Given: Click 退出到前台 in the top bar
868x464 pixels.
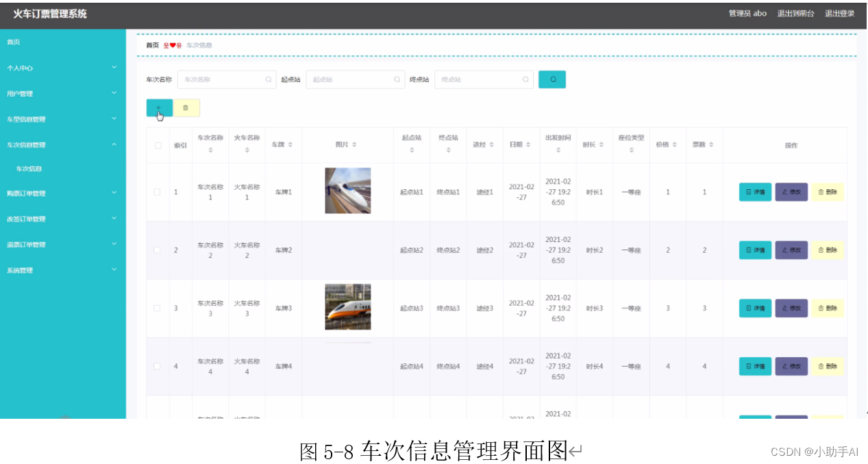Looking at the screenshot, I should (x=797, y=13).
